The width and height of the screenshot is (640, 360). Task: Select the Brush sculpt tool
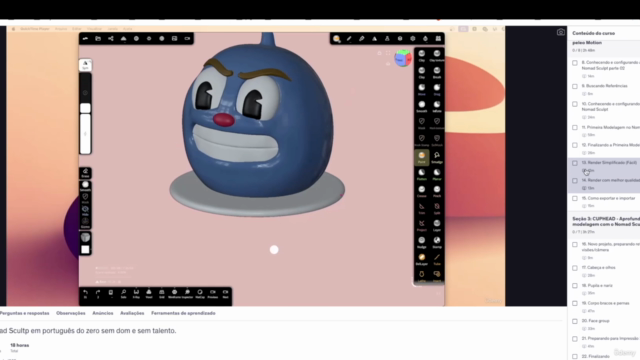point(437,73)
